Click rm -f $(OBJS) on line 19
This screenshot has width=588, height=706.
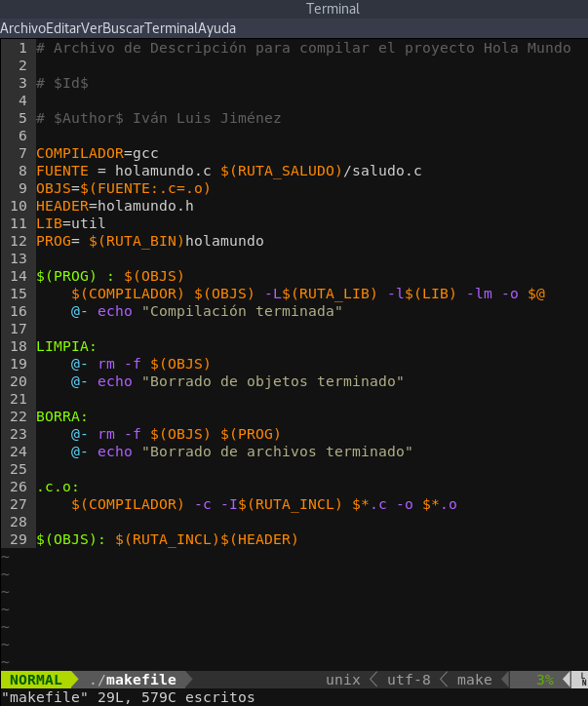154,364
